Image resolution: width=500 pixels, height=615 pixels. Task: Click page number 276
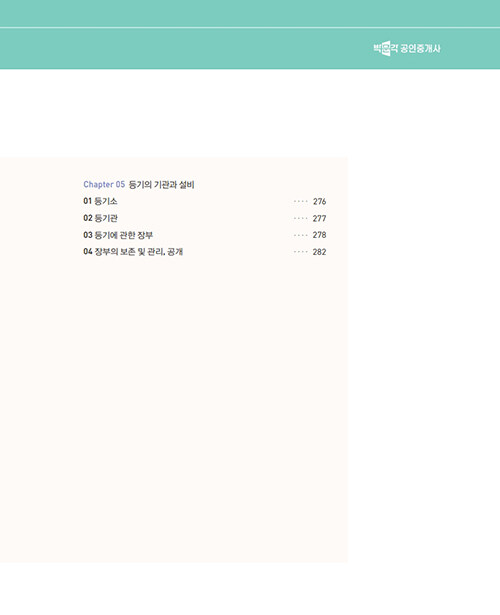click(x=320, y=202)
